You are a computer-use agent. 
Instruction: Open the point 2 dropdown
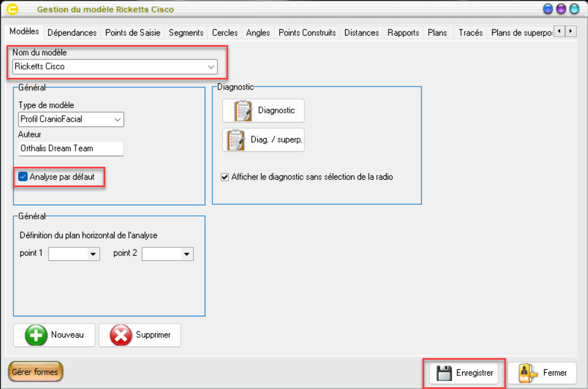[x=186, y=254]
